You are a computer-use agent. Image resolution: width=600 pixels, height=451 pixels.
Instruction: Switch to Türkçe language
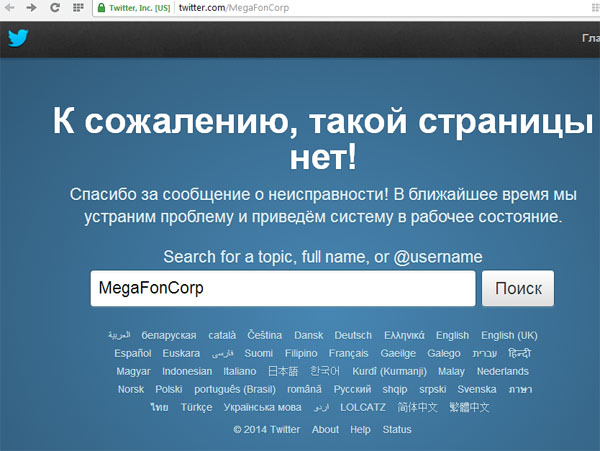tap(196, 407)
